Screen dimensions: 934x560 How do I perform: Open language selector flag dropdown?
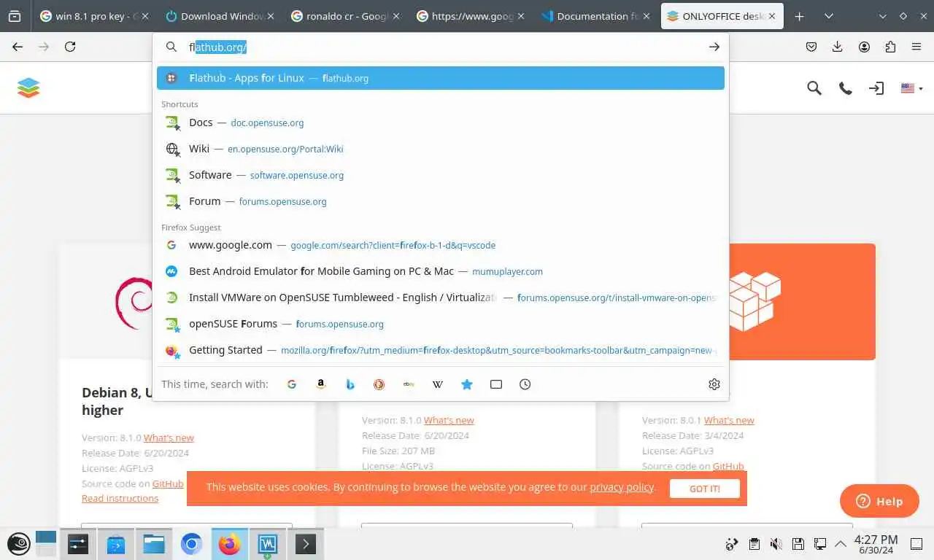[x=911, y=88]
